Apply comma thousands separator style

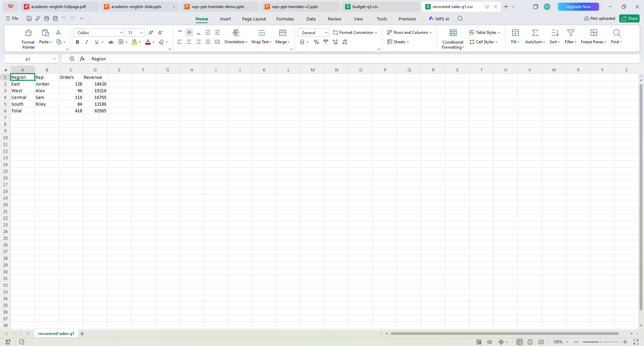[326, 42]
